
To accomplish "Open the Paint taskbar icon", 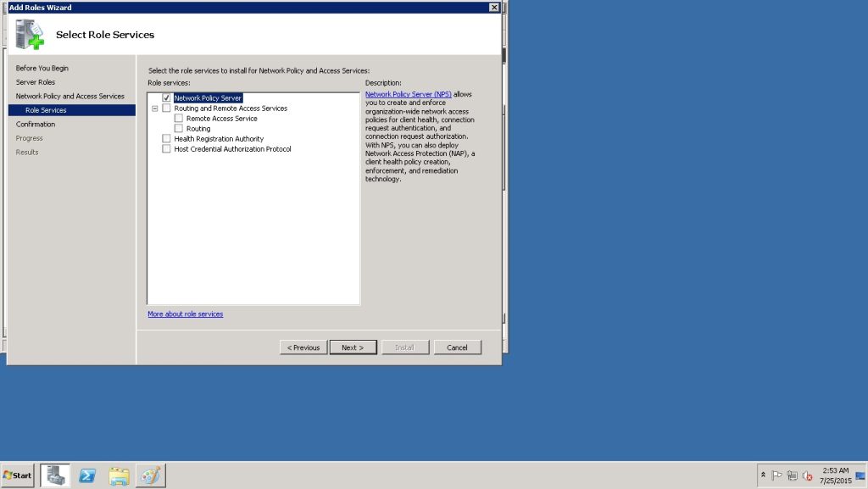I will [x=150, y=475].
